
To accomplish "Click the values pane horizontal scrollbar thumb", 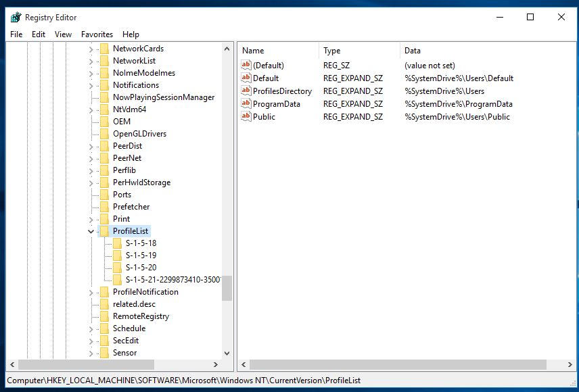I will 398,364.
